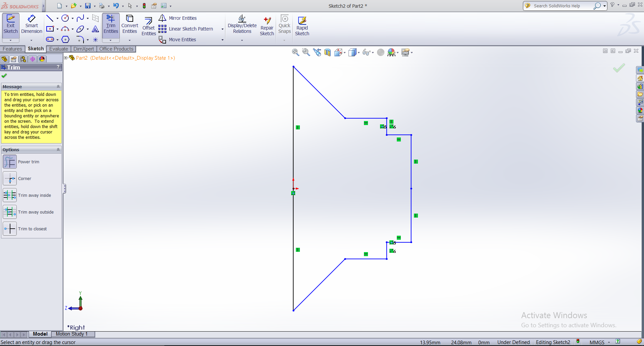Screen dimensions: 644x346
Task: Click Display/Delete Relations command
Action: [242, 24]
